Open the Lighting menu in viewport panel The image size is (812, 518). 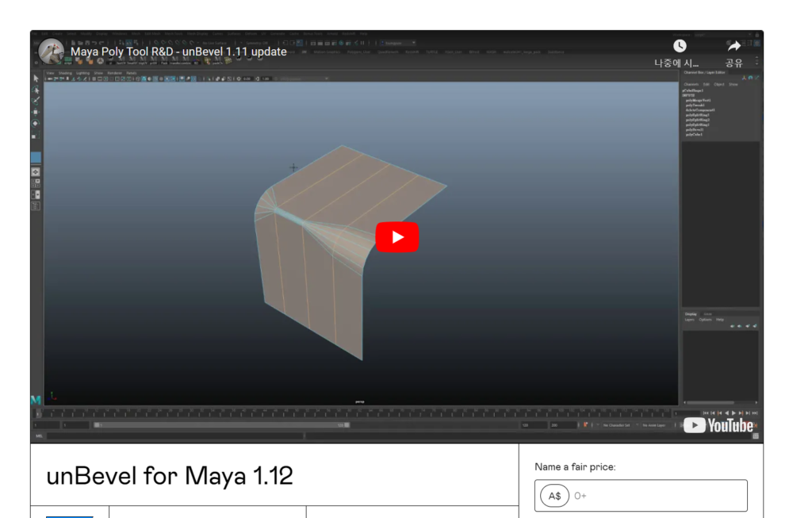pyautogui.click(x=82, y=73)
